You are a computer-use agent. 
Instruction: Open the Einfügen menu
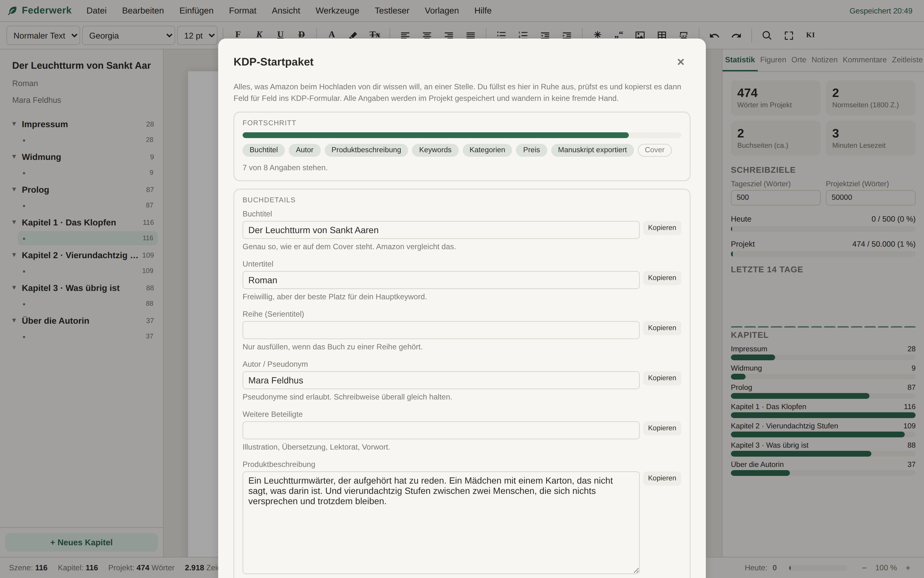click(x=196, y=11)
